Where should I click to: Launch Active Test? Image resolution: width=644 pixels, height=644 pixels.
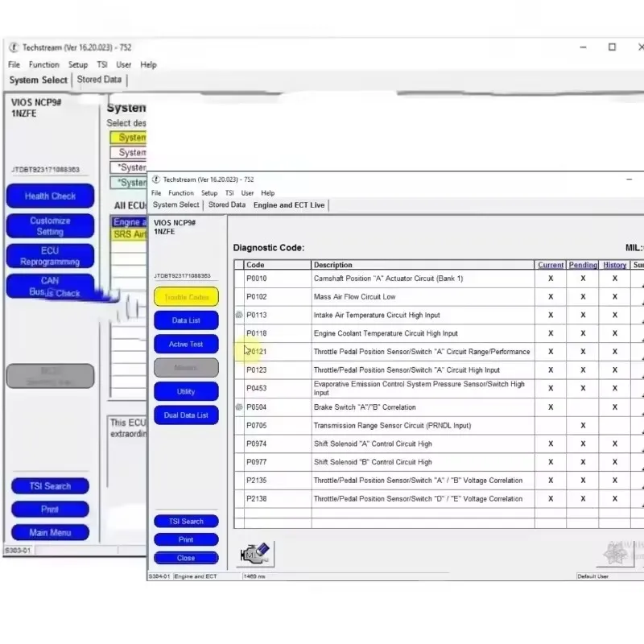tap(186, 345)
